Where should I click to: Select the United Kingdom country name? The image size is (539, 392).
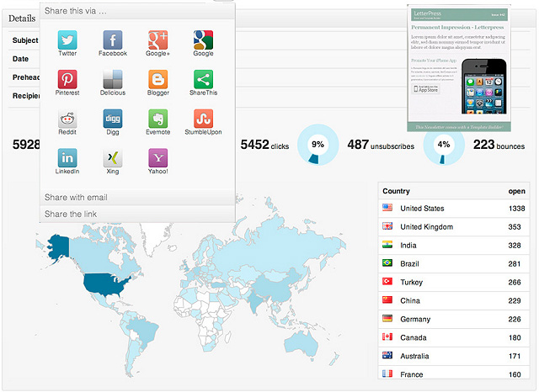click(427, 227)
